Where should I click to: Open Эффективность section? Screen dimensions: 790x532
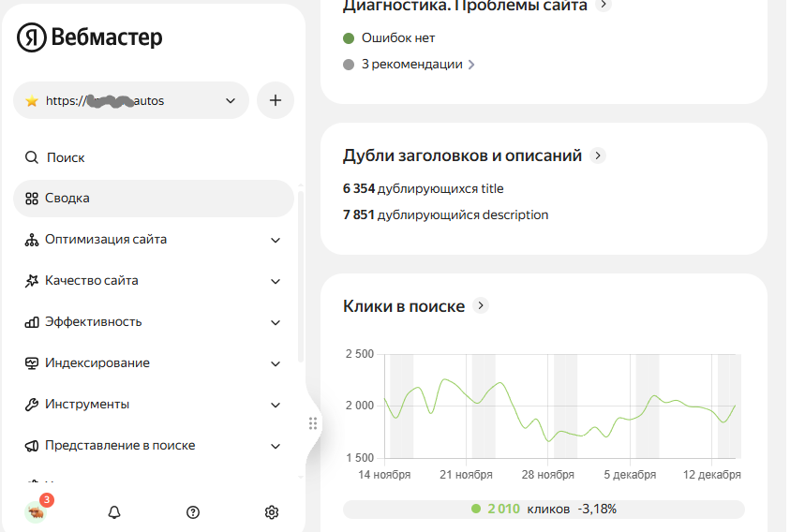click(x=154, y=322)
